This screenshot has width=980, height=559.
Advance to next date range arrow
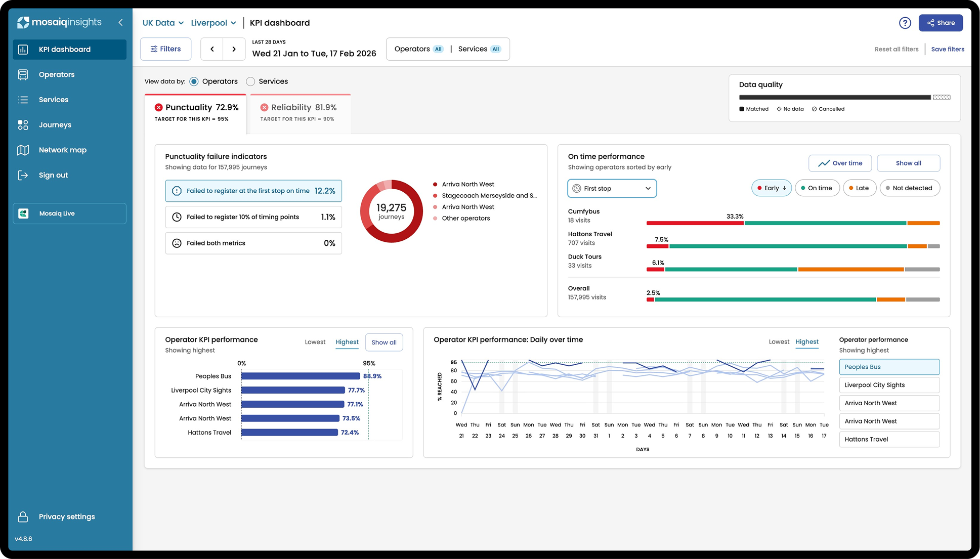tap(234, 49)
